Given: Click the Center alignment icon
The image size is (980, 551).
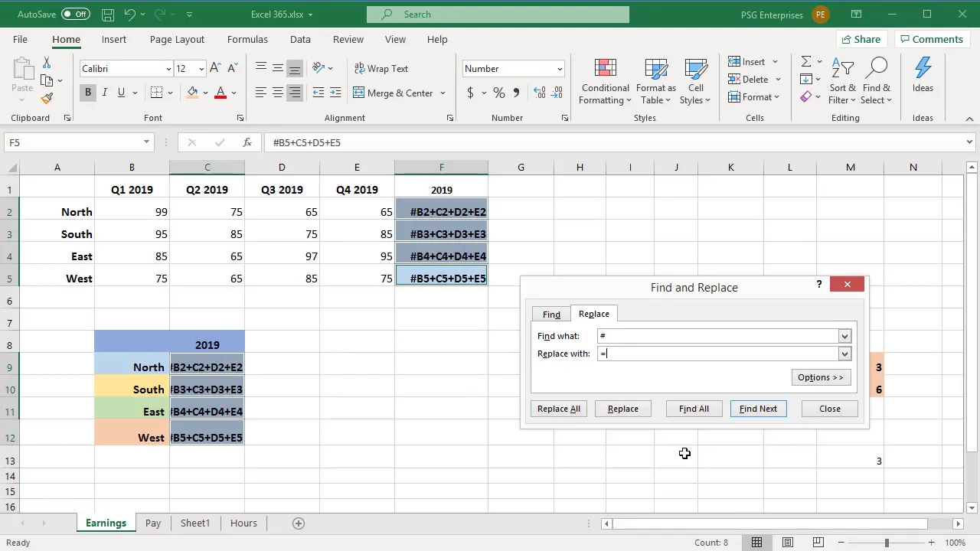Looking at the screenshot, I should tap(278, 93).
